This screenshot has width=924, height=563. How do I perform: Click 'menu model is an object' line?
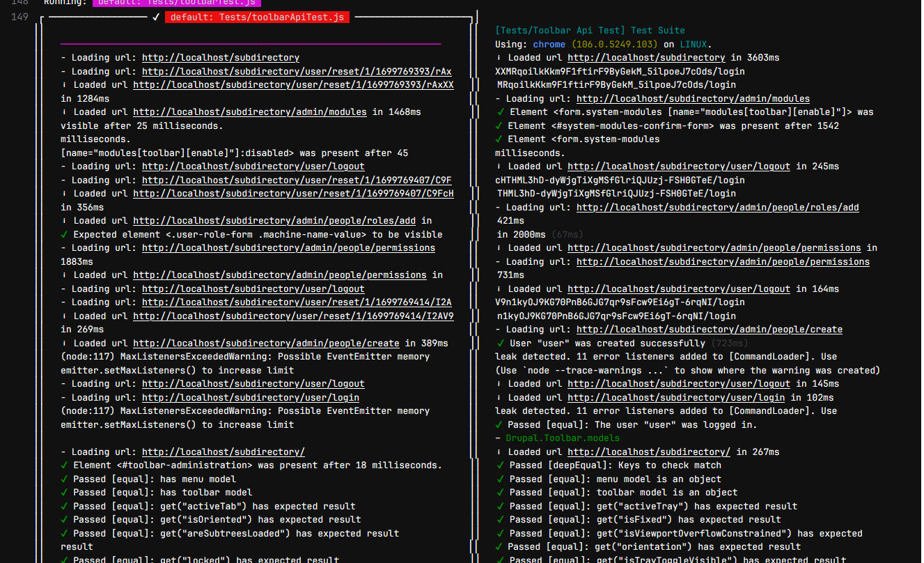click(x=609, y=479)
